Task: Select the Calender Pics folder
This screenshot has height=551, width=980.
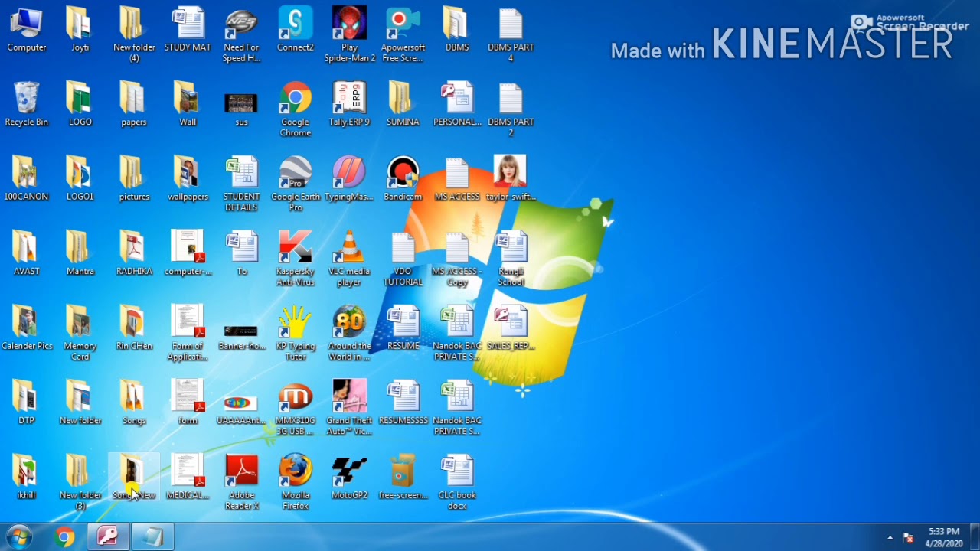Action: [x=27, y=328]
